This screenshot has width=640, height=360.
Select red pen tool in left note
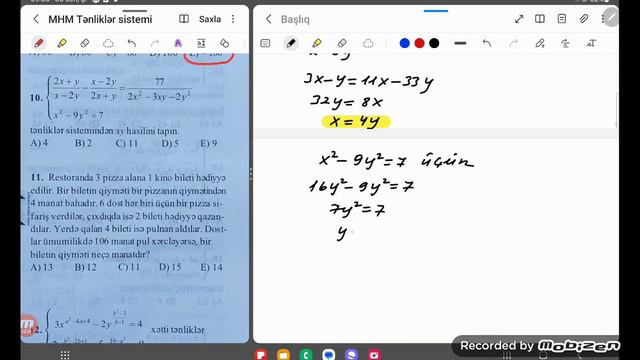click(x=39, y=43)
